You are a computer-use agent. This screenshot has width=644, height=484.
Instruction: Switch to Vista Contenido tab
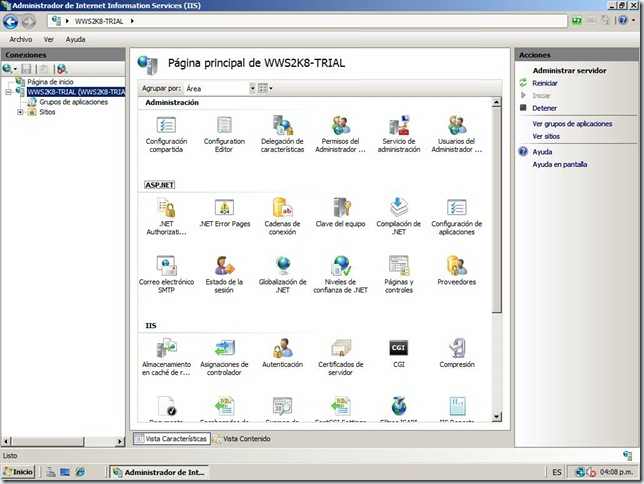pos(242,439)
